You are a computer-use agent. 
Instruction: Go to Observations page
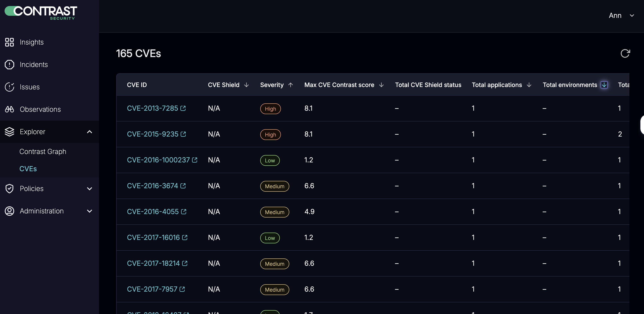40,109
